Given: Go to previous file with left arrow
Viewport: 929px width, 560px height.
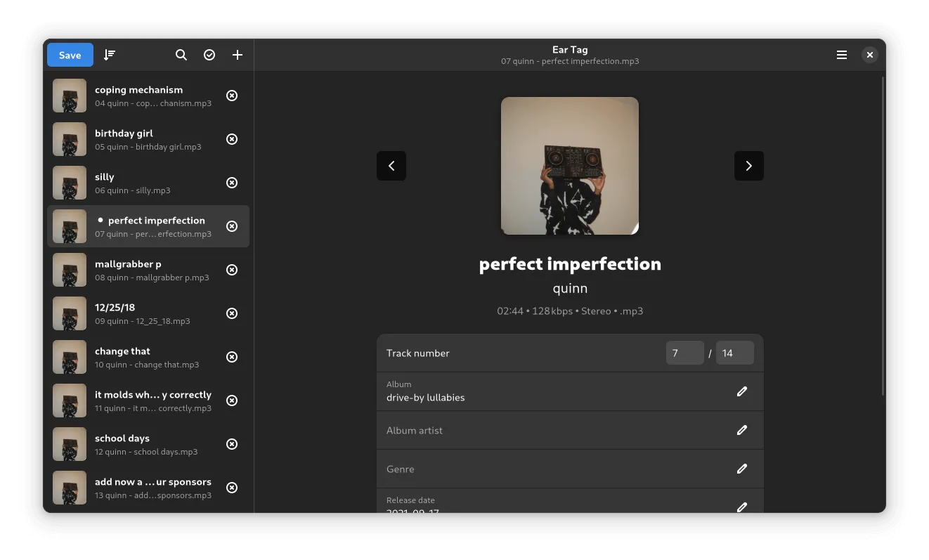Looking at the screenshot, I should point(391,166).
